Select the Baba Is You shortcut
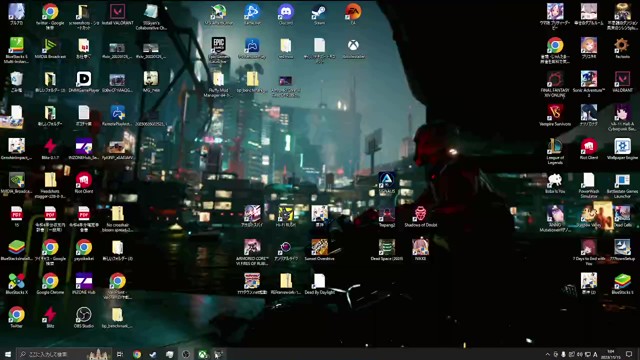640x360 pixels. click(555, 183)
